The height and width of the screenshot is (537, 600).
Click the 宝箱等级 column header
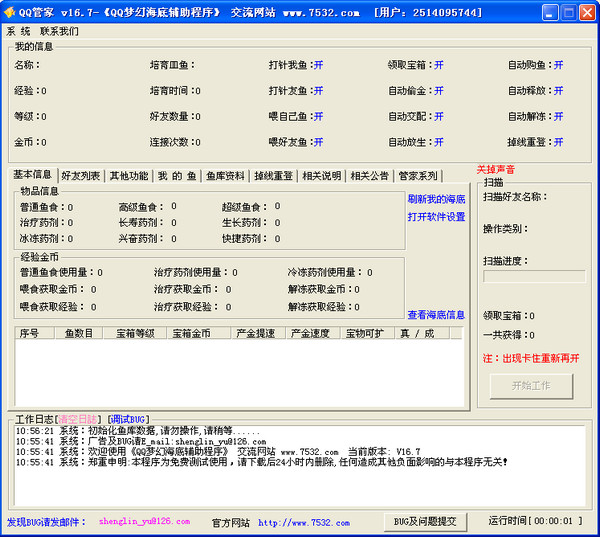pos(135,333)
